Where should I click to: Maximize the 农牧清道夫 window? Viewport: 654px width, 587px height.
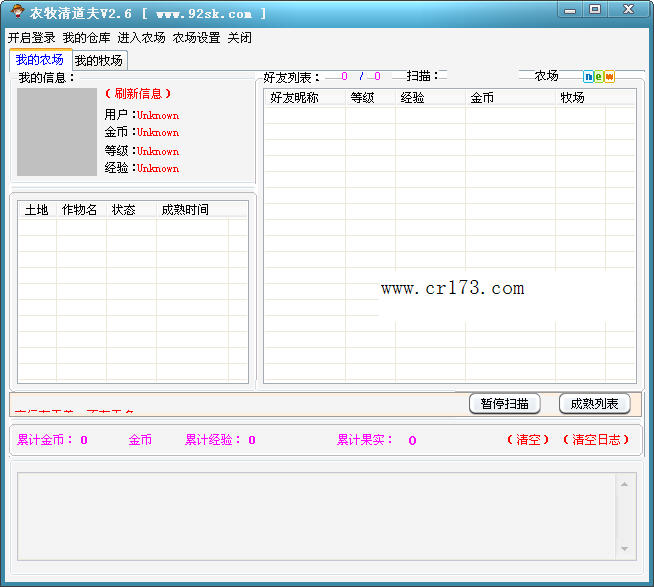point(595,9)
